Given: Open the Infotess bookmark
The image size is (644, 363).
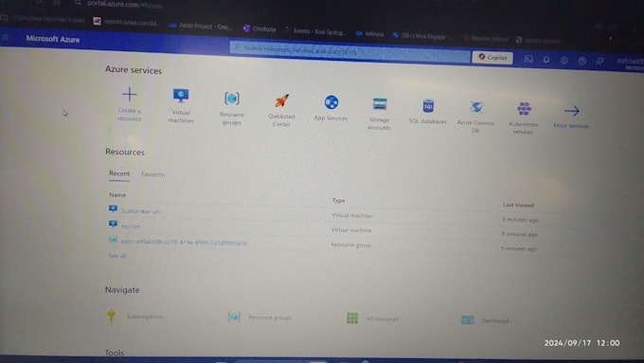Looking at the screenshot, I should tap(370, 34).
